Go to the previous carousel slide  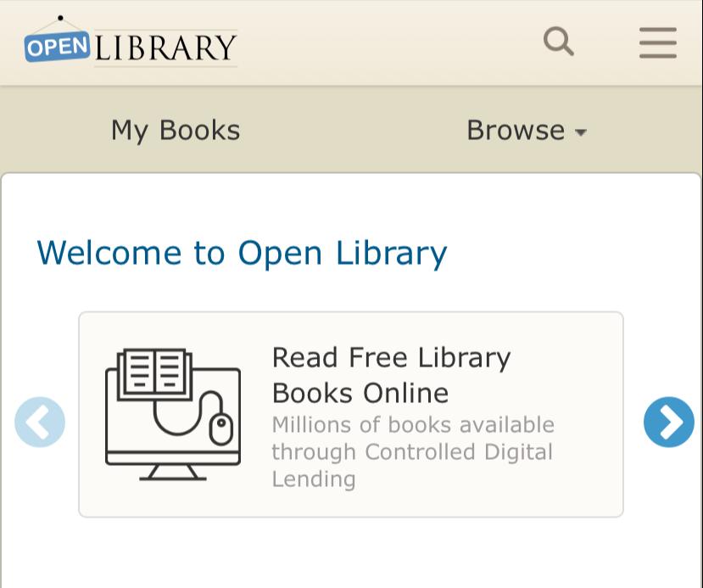click(x=40, y=422)
